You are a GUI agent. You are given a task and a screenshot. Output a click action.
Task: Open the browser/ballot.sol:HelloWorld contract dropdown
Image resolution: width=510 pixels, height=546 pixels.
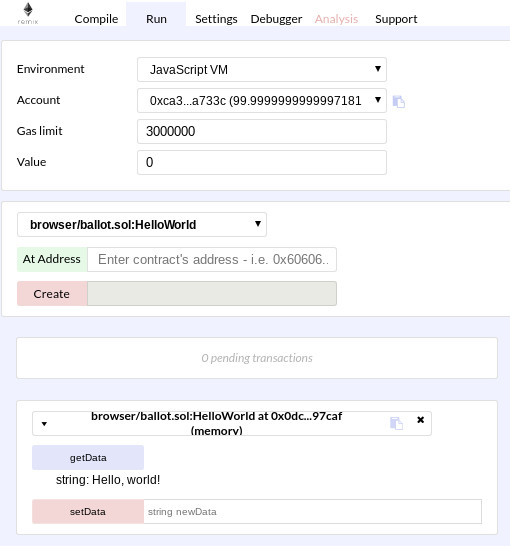142,225
